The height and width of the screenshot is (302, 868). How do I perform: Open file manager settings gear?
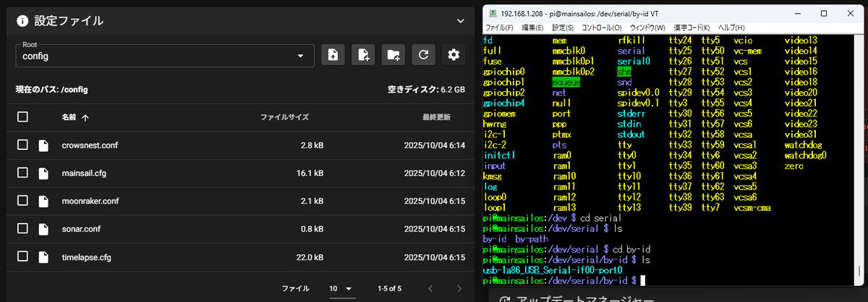(454, 55)
